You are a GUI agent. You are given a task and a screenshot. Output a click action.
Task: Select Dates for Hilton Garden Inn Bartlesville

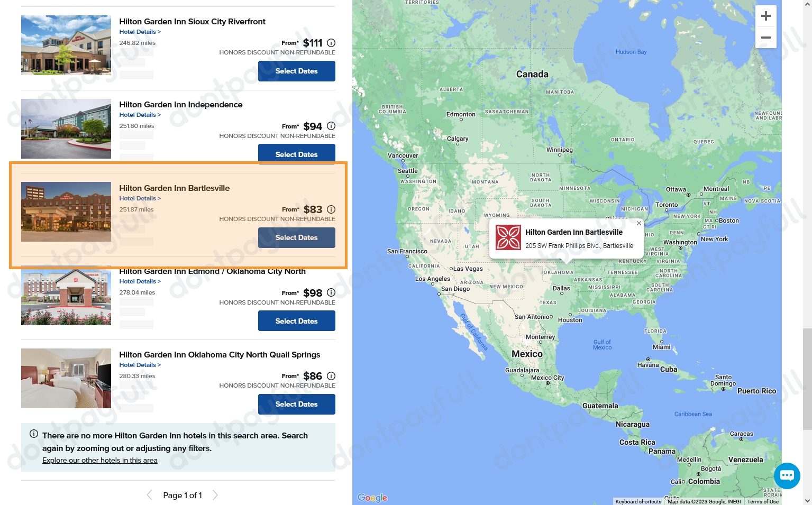(x=297, y=237)
